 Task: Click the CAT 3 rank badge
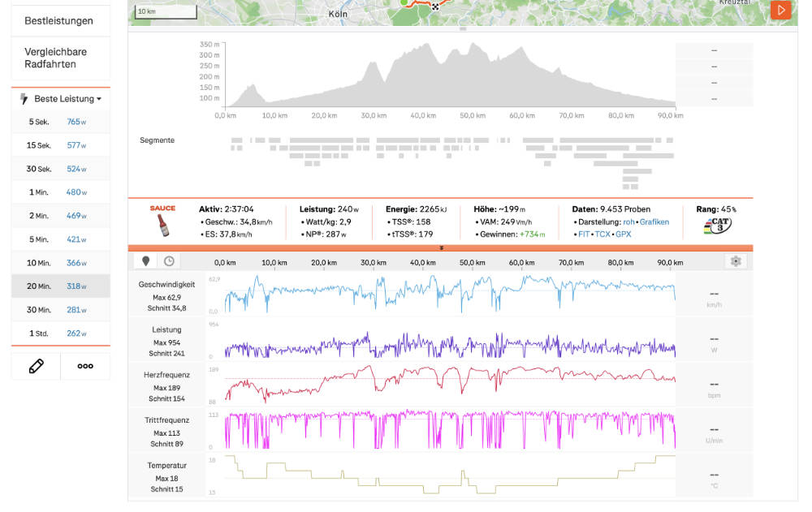pos(717,226)
